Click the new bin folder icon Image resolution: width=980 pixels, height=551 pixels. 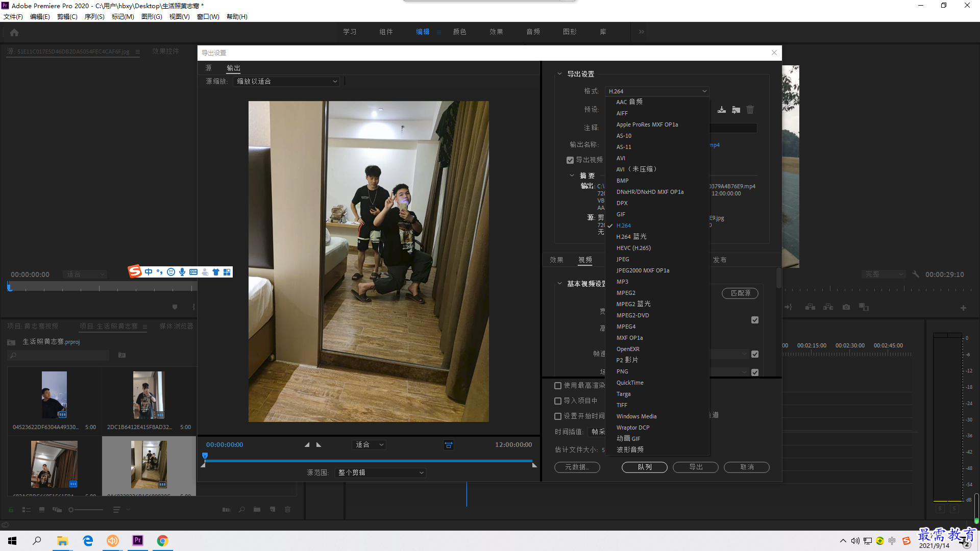[257, 509]
